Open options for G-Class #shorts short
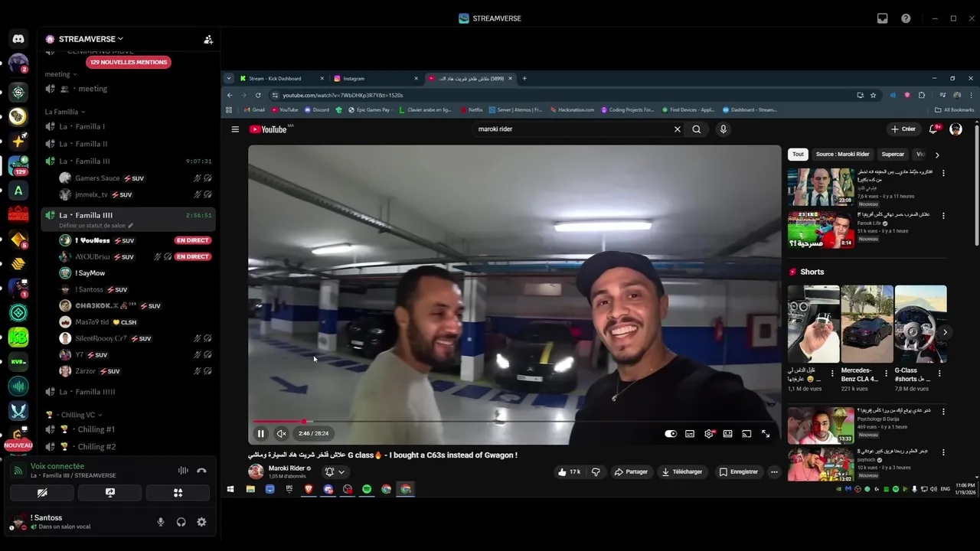This screenshot has height=551, width=980. point(939,374)
